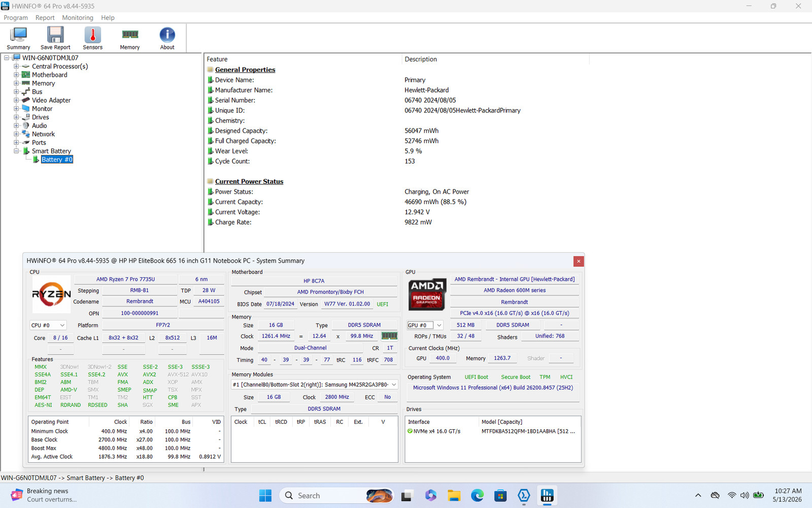
Task: Open Microsoft Store from the taskbar
Action: 500,495
